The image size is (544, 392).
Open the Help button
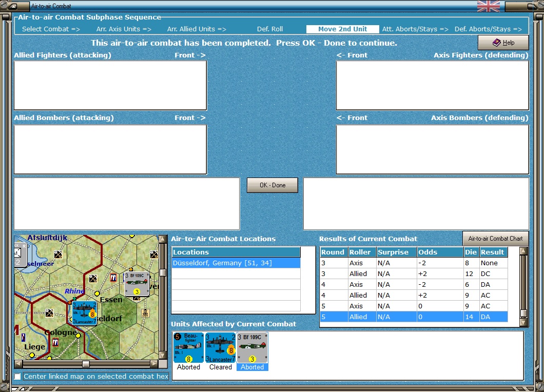pyautogui.click(x=503, y=43)
